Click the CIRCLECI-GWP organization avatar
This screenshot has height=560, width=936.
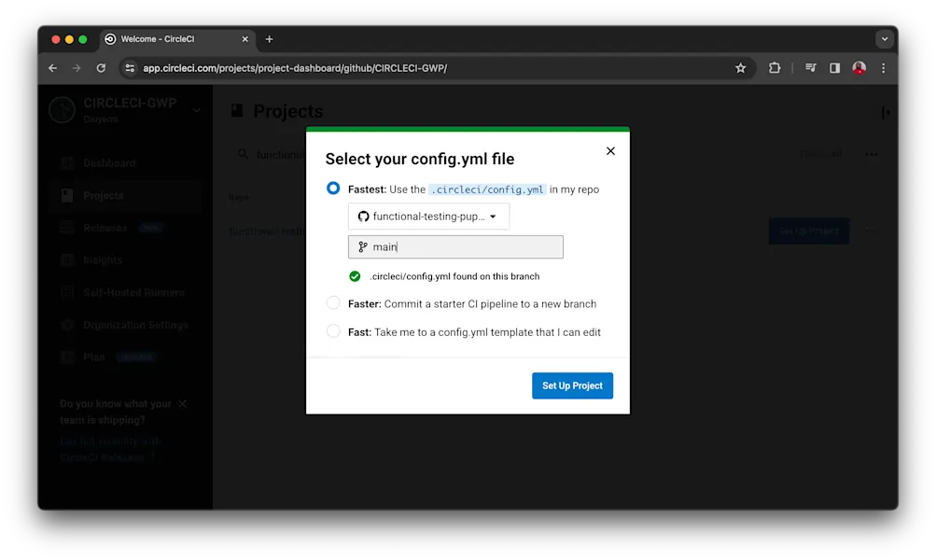[61, 109]
